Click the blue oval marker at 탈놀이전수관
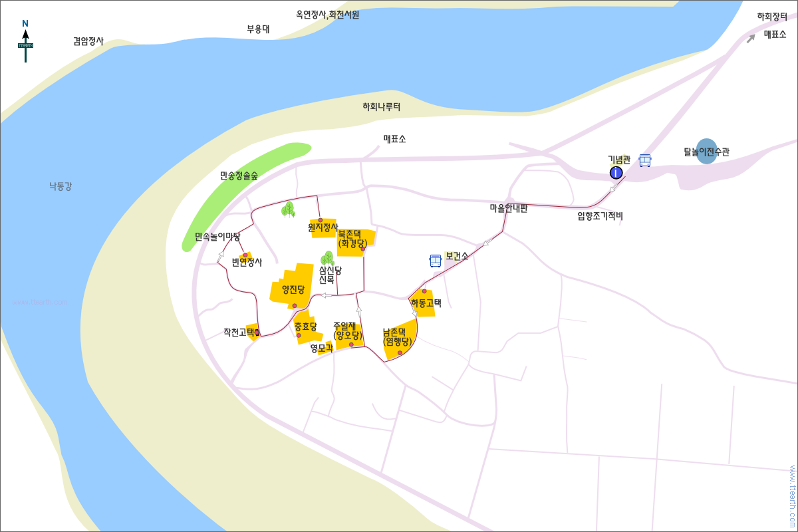Viewport: 798px width, 532px height. point(706,151)
